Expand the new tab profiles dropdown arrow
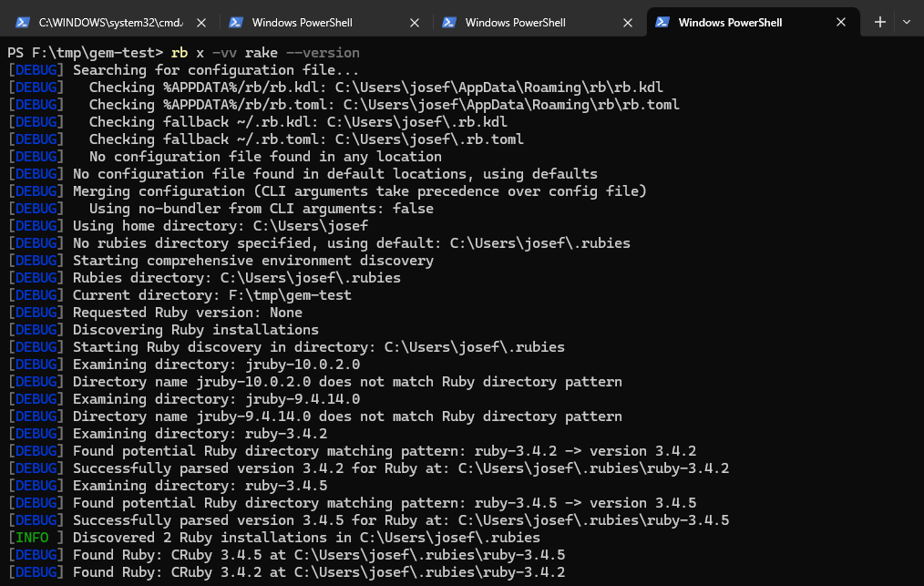This screenshot has height=586, width=924. pos(907,22)
